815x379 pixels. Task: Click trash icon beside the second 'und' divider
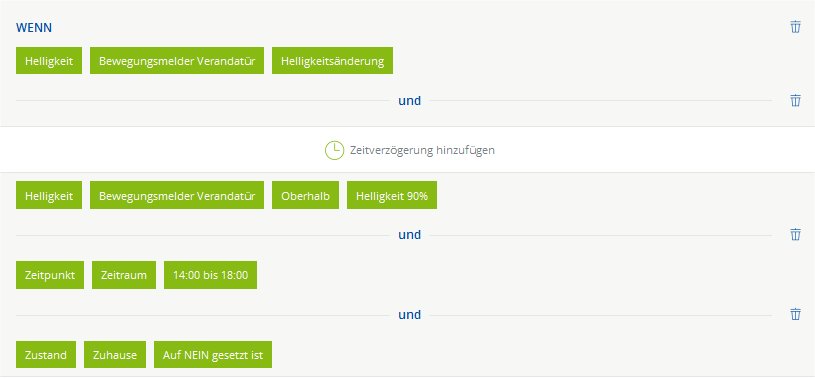click(x=795, y=234)
